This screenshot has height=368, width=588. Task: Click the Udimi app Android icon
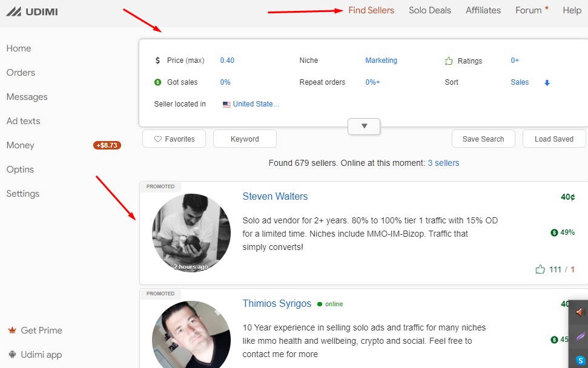point(12,355)
